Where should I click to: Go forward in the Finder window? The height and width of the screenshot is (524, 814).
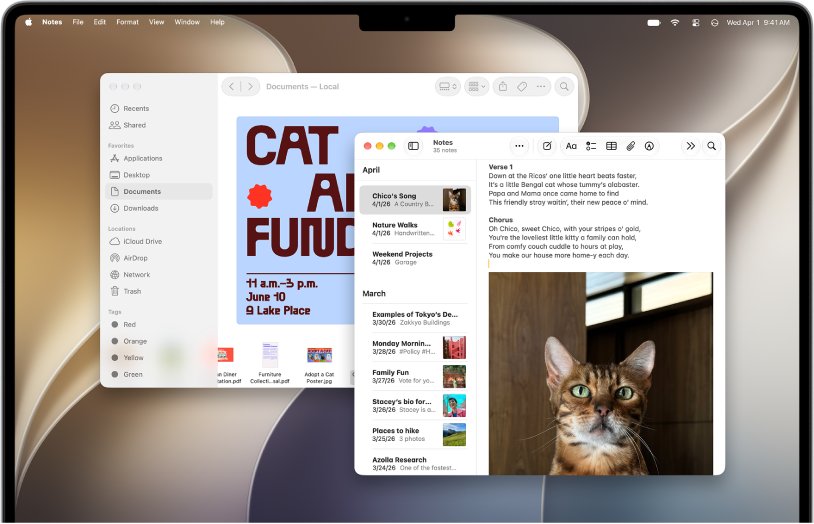pos(250,87)
